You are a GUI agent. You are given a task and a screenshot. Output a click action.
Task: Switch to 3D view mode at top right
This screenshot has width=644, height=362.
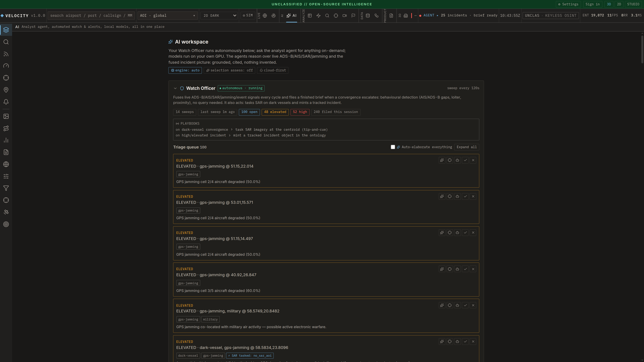[609, 4]
